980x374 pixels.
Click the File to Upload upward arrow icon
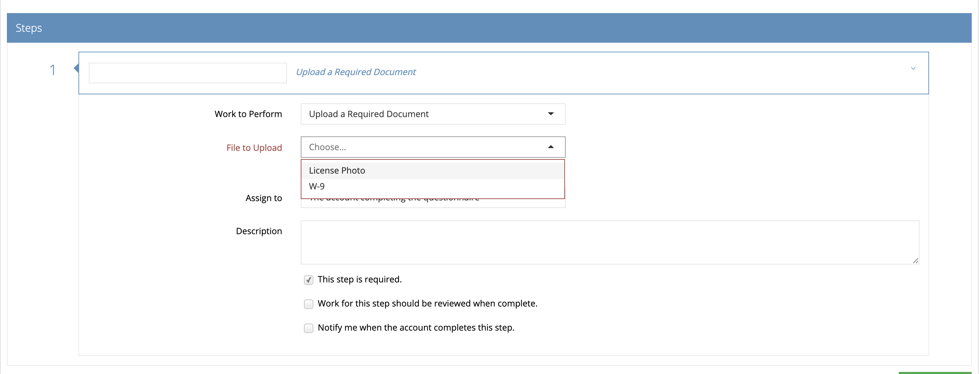[551, 147]
